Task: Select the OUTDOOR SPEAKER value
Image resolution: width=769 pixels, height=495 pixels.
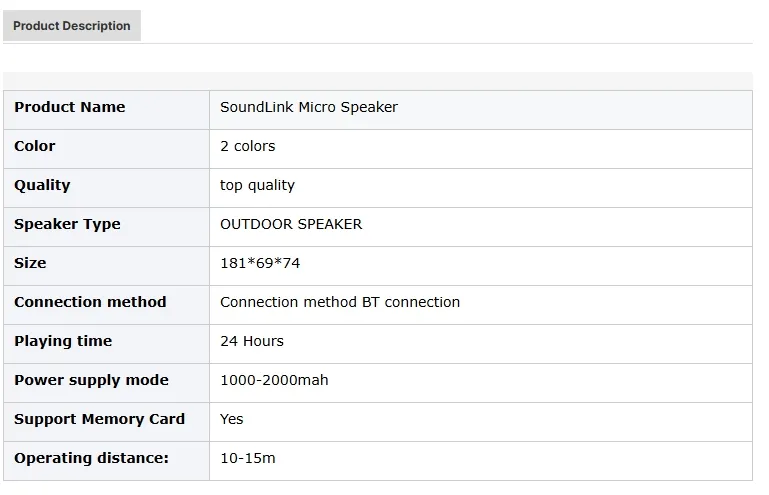Action: [x=291, y=224]
